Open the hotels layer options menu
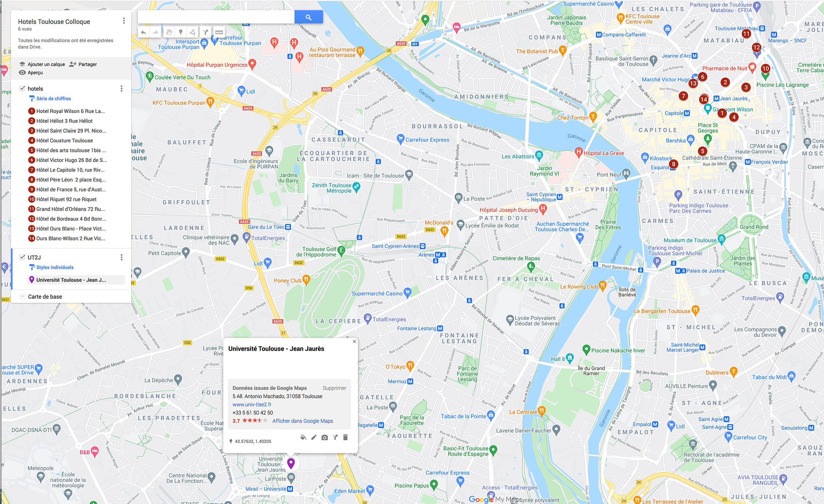The height and width of the screenshot is (504, 824). [x=121, y=88]
